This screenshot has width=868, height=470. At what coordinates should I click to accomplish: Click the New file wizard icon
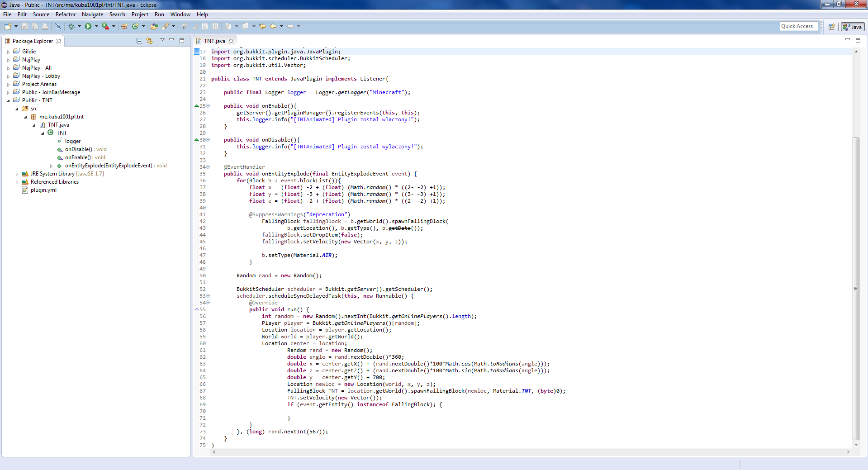click(x=8, y=26)
